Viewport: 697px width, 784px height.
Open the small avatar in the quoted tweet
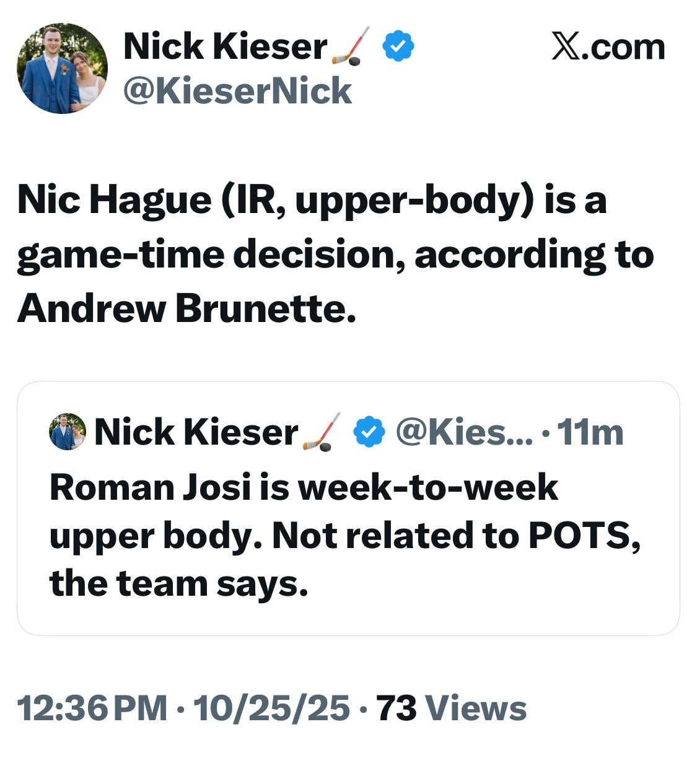tap(67, 431)
